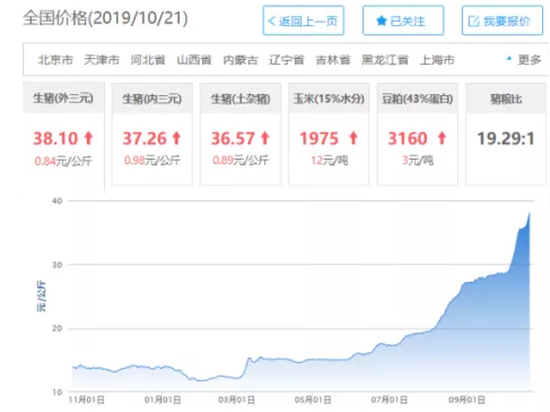Select 吉林省 in the region list

point(333,60)
